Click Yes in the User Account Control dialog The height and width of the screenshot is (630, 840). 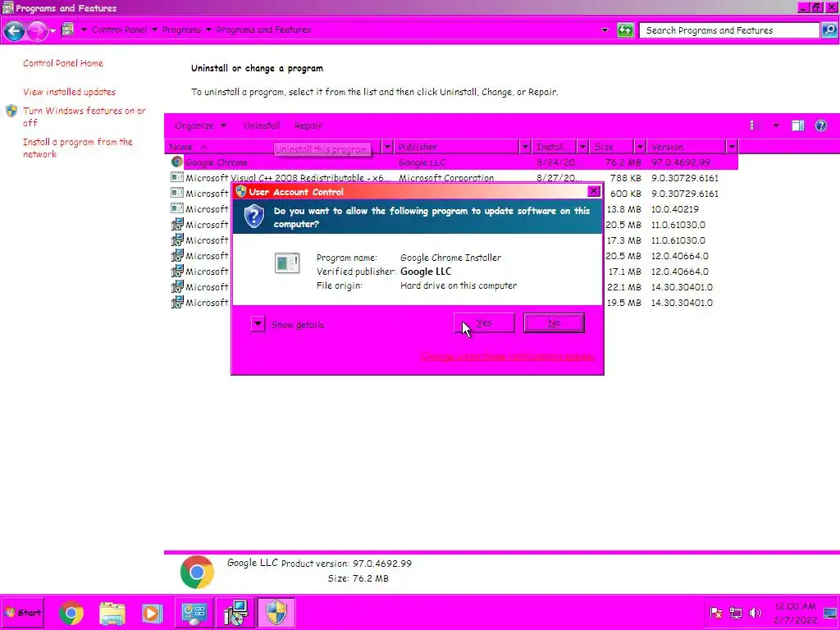point(484,323)
